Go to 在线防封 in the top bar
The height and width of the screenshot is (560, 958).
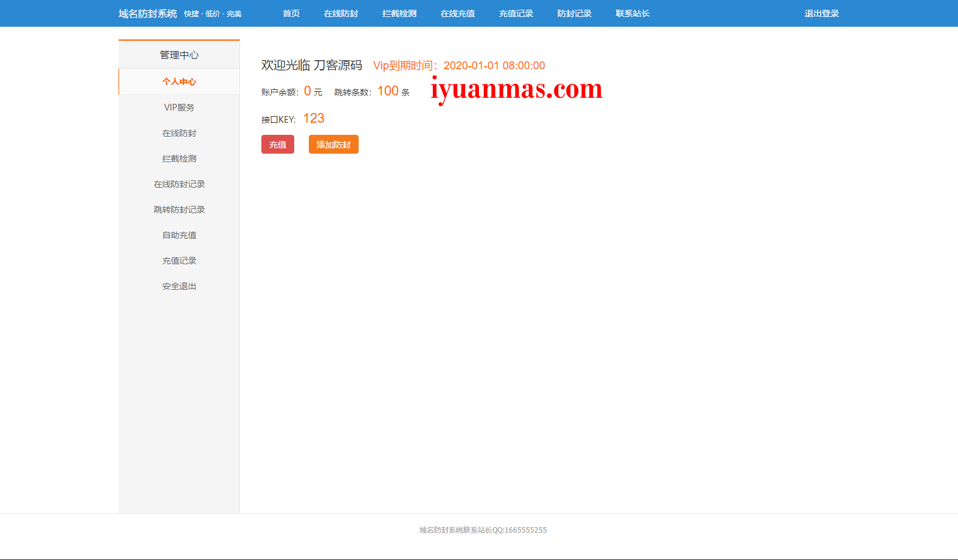tap(341, 13)
